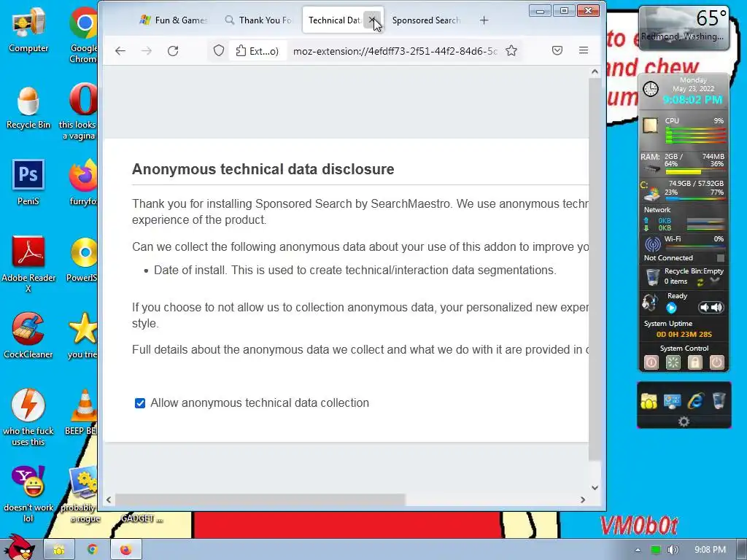
Task: Click the blue play button in gadget
Action: tap(672, 308)
